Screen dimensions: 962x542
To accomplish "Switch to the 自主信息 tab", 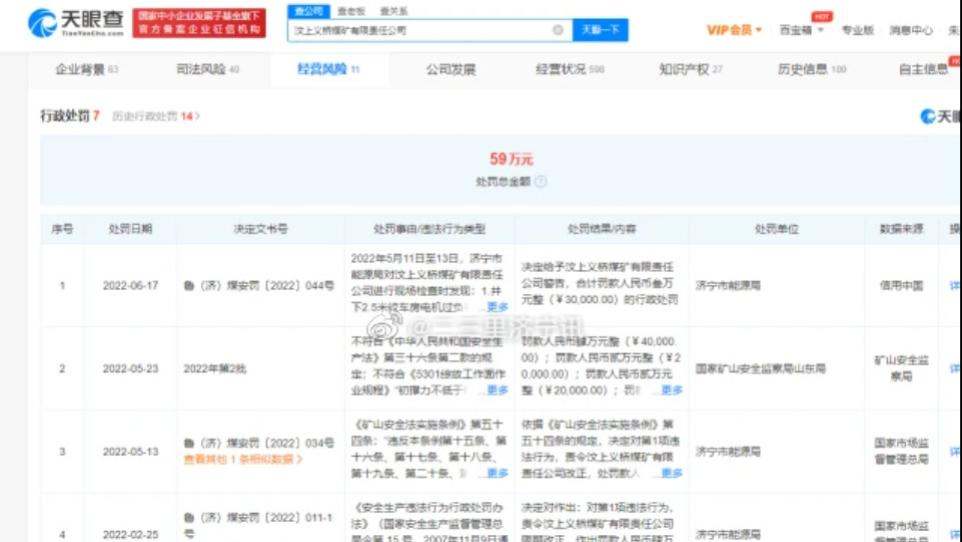I will tap(923, 69).
